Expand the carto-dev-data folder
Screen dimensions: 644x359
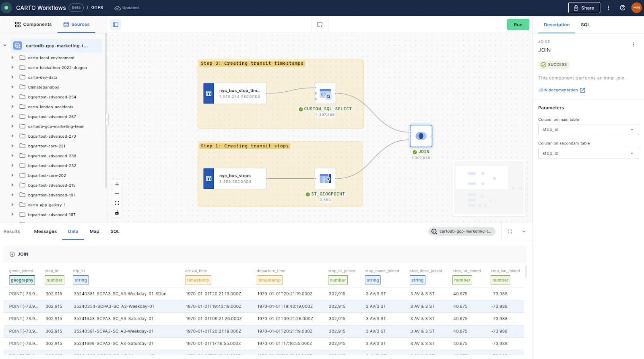[x=12, y=77]
